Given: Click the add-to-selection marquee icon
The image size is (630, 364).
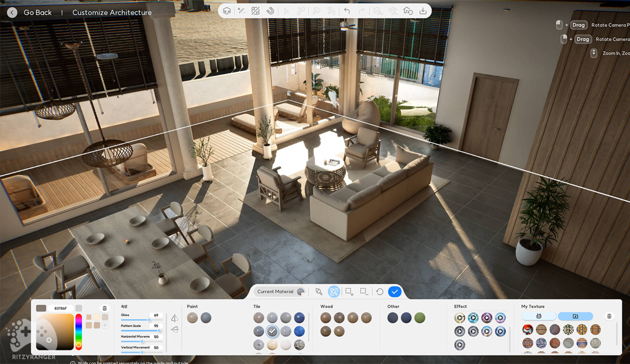Looking at the screenshot, I should [x=349, y=292].
